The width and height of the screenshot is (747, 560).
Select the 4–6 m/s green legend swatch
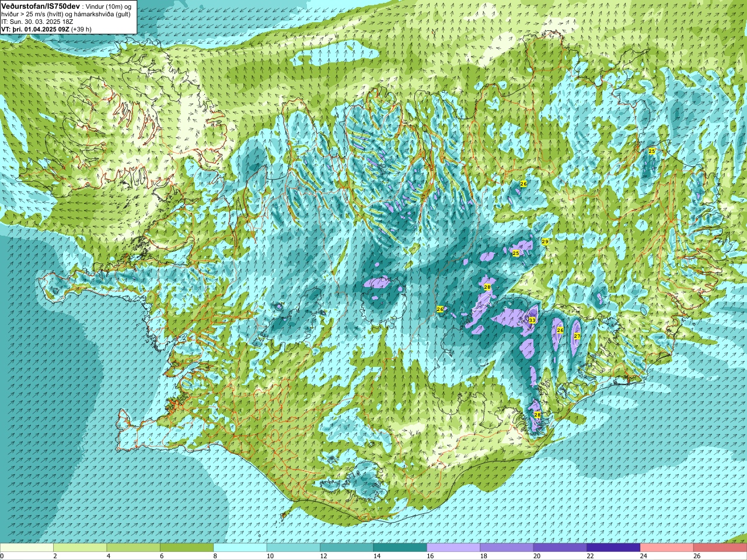pos(134,548)
